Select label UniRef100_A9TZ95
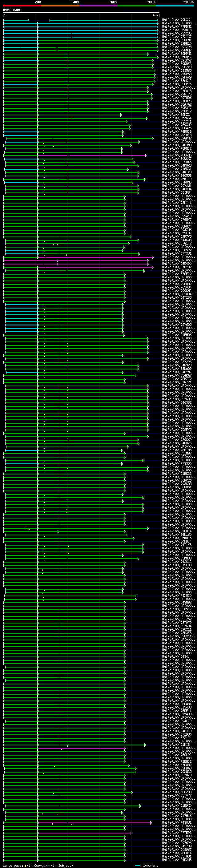197x868 pixels. pyautogui.click(x=177, y=47)
